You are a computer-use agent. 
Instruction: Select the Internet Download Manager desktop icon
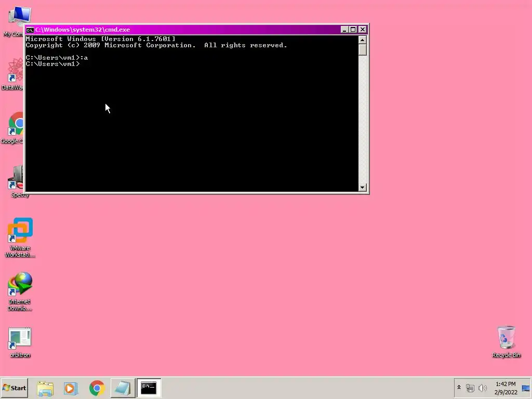[20, 291]
